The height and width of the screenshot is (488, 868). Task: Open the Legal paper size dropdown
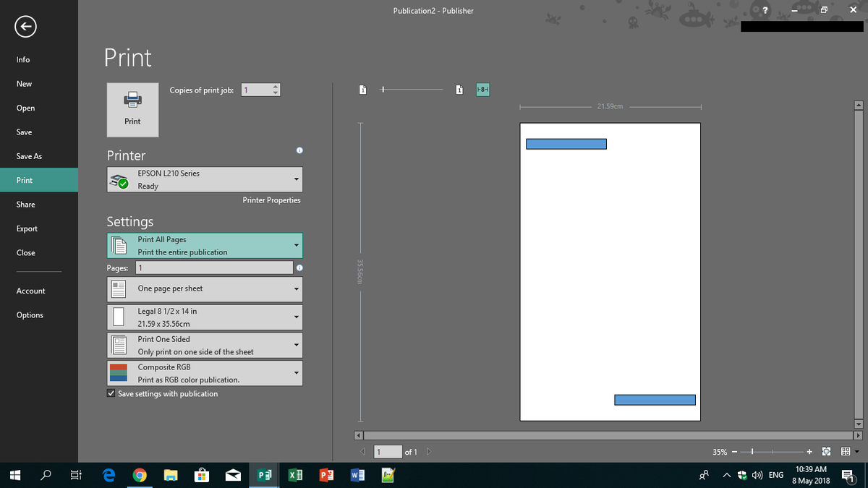(205, 317)
